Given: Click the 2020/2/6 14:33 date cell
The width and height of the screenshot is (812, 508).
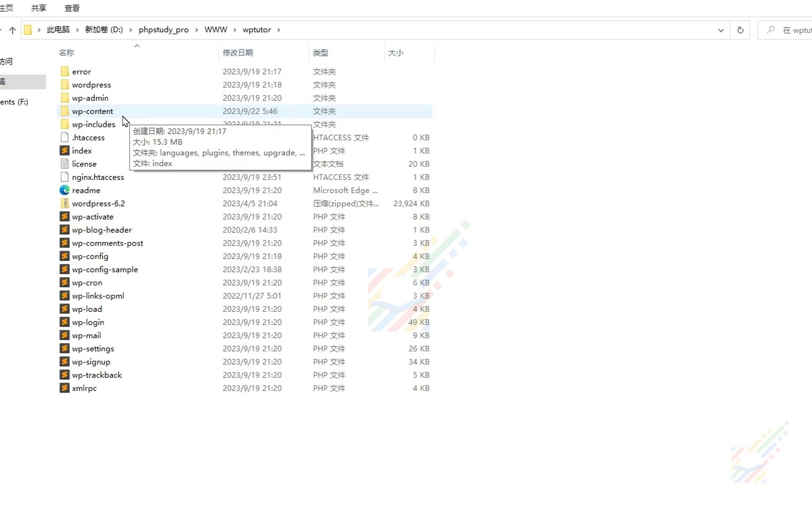Looking at the screenshot, I should pos(250,230).
